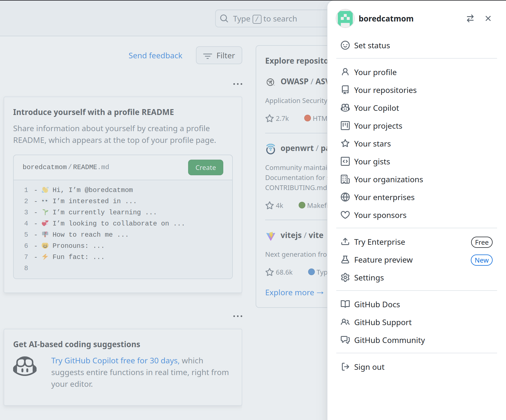Open options menu above AI coding suggestions card

[238, 316]
